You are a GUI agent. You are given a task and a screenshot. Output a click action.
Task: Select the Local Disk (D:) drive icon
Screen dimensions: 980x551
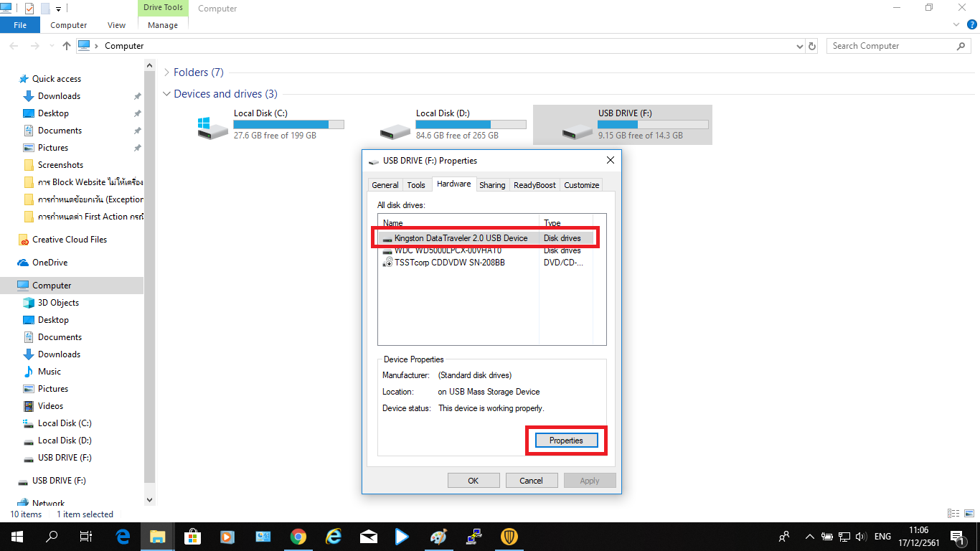point(395,129)
